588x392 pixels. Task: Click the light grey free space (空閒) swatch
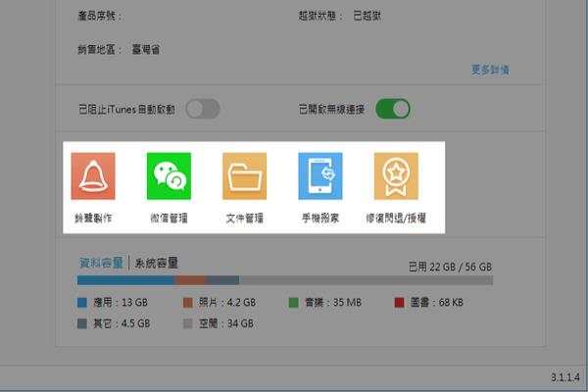tap(188, 323)
